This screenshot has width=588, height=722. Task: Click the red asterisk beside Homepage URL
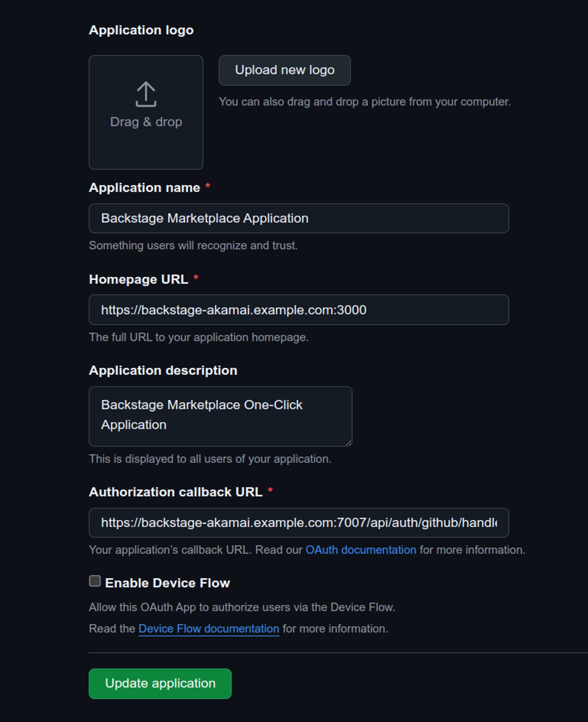196,277
